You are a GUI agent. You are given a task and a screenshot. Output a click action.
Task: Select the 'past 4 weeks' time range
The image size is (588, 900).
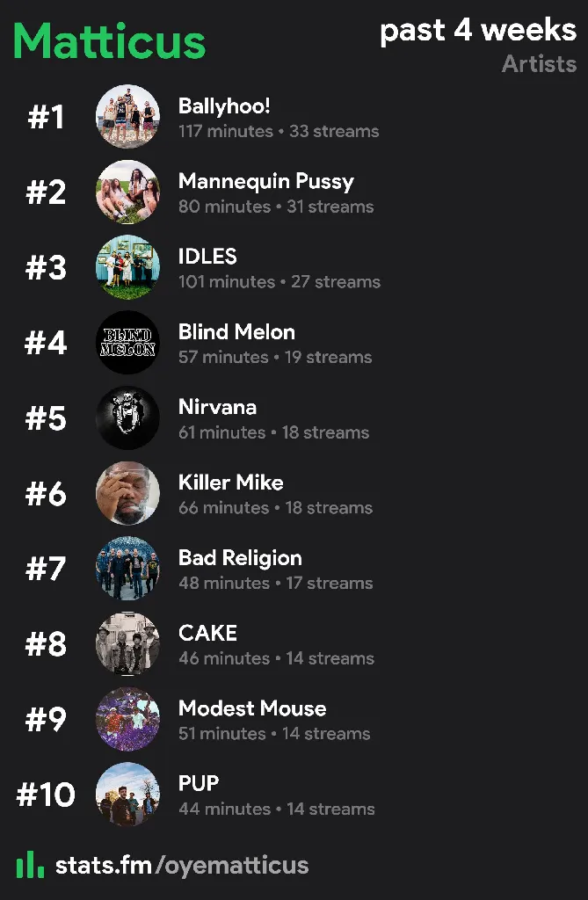coord(478,31)
